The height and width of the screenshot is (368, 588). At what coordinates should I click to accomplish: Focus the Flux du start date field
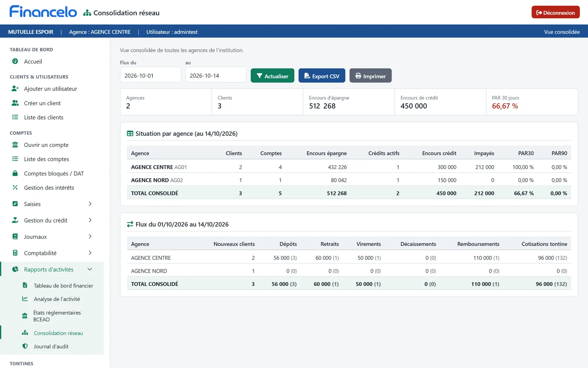[x=151, y=75]
